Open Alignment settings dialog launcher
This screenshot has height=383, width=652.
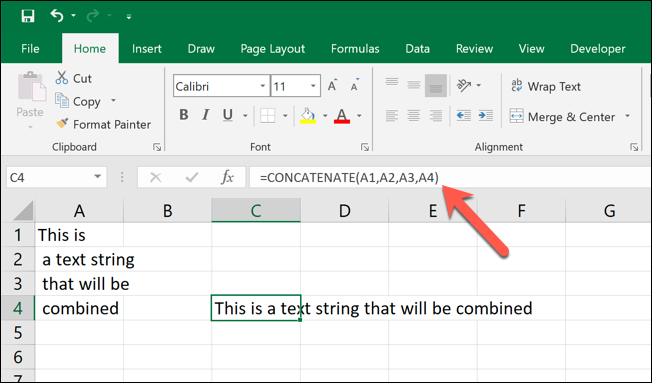coord(634,147)
